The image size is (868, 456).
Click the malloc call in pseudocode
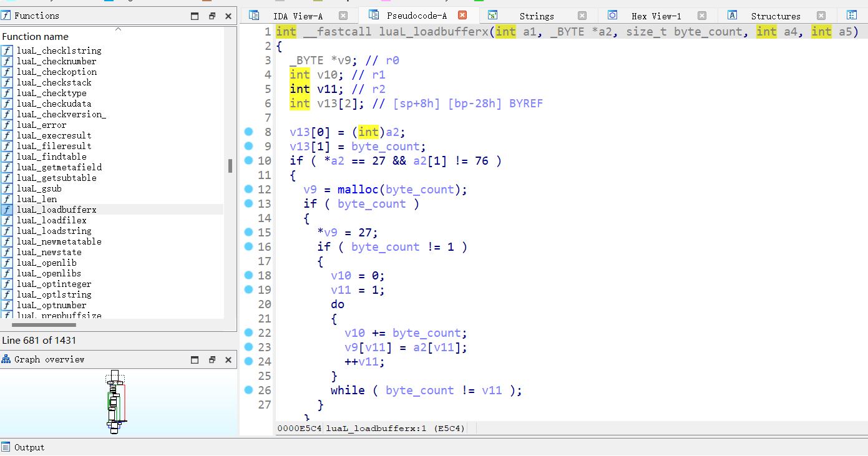click(x=358, y=190)
